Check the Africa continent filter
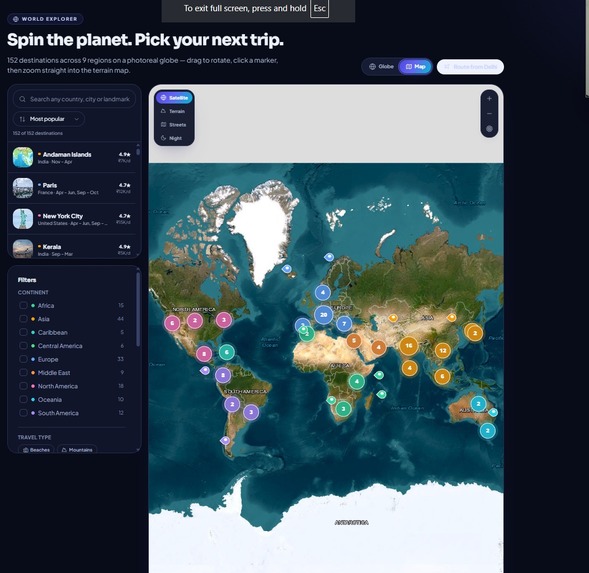 coord(23,305)
